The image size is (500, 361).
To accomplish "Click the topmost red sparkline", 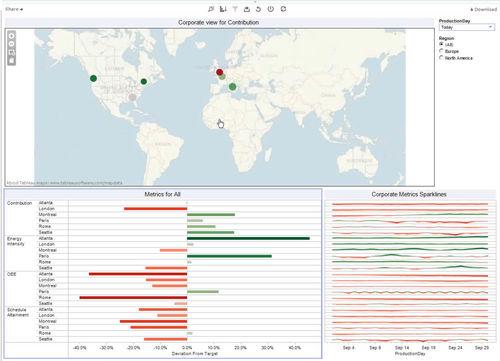I will click(x=410, y=204).
